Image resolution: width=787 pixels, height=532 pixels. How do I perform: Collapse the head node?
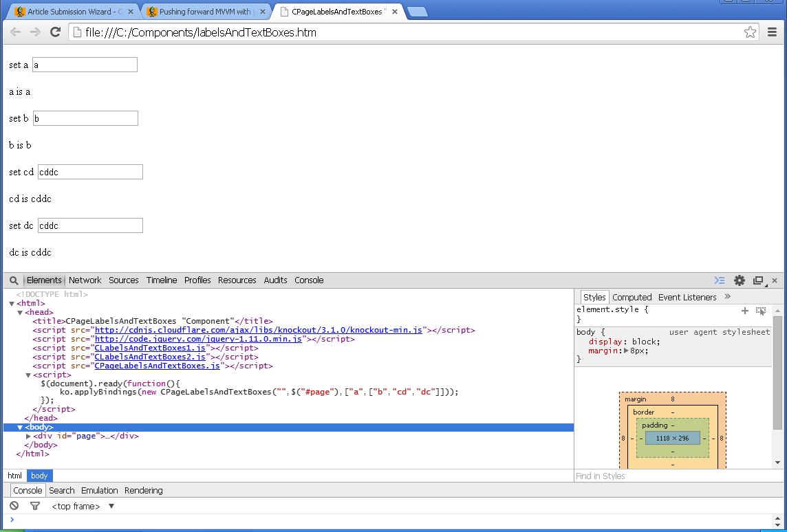coord(20,312)
